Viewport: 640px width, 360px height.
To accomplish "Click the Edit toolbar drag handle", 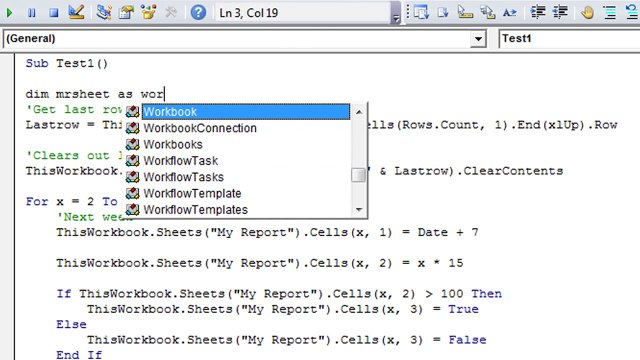I will click(407, 13).
